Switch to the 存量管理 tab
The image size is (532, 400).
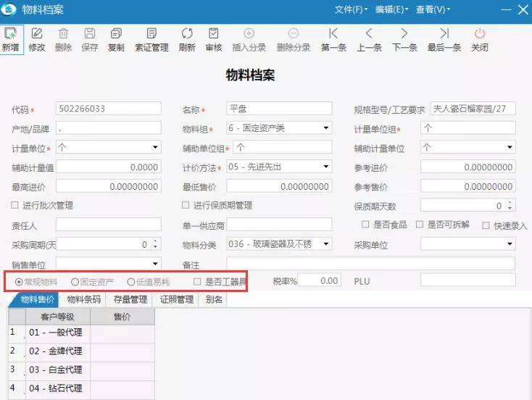point(132,300)
